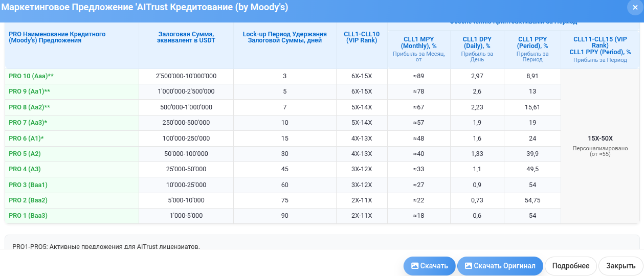The height and width of the screenshot is (276, 644).
Task: Click the amount cell 500'000-1'000'000
Action: [x=186, y=107]
